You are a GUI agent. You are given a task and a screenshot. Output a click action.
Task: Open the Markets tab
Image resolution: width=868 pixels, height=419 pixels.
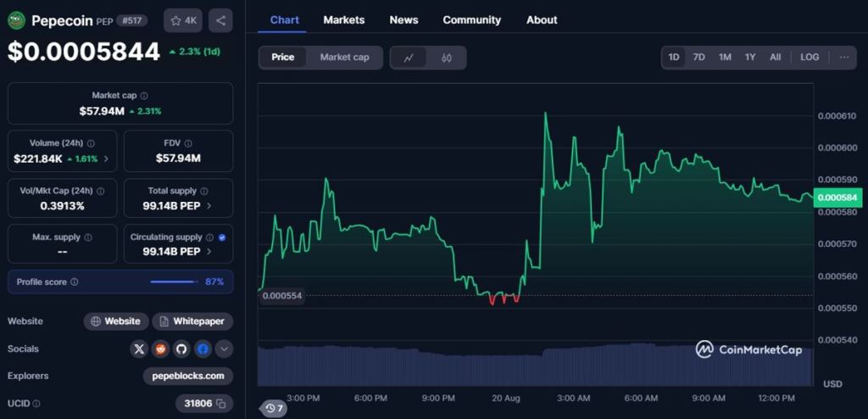coord(344,20)
